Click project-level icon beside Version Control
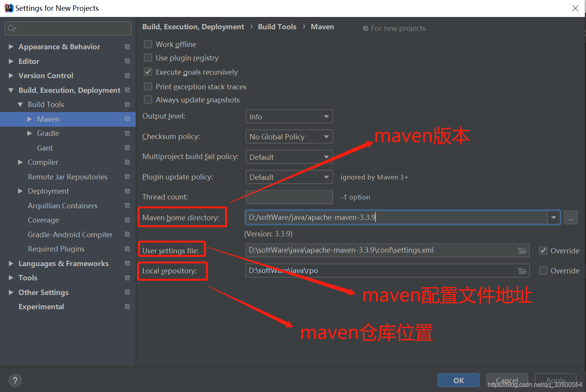 (x=127, y=76)
